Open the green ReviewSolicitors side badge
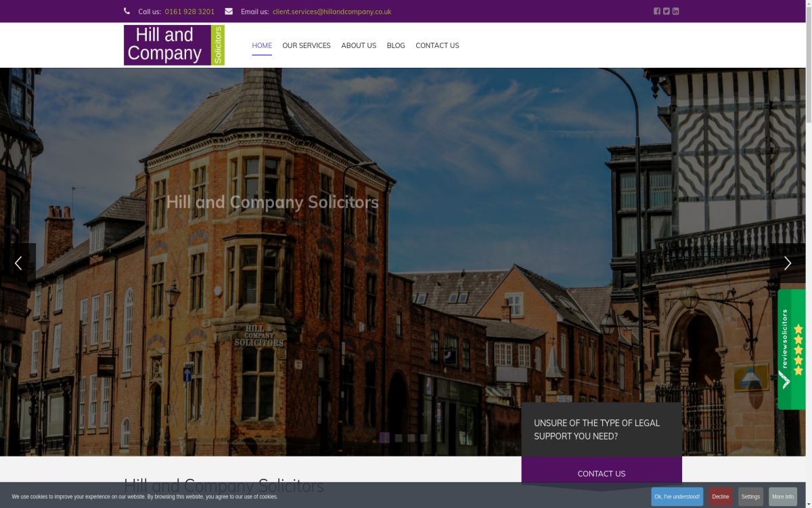This screenshot has height=508, width=812. [790, 349]
